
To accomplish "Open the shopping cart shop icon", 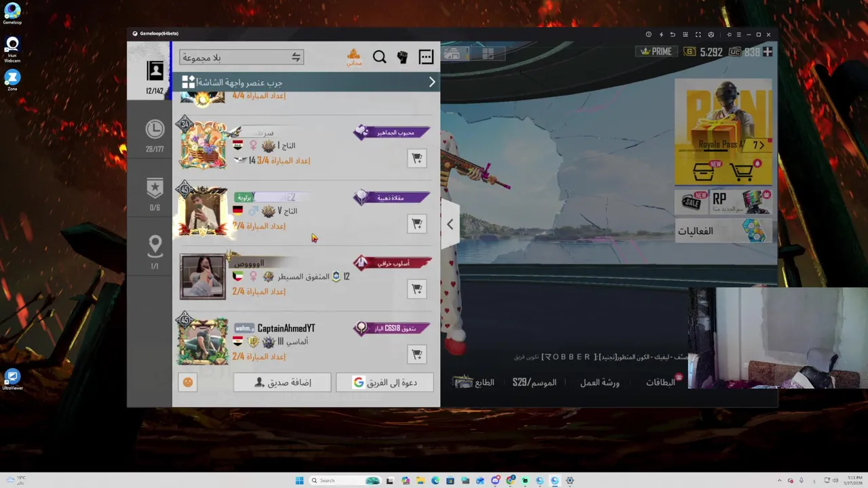I will point(743,172).
